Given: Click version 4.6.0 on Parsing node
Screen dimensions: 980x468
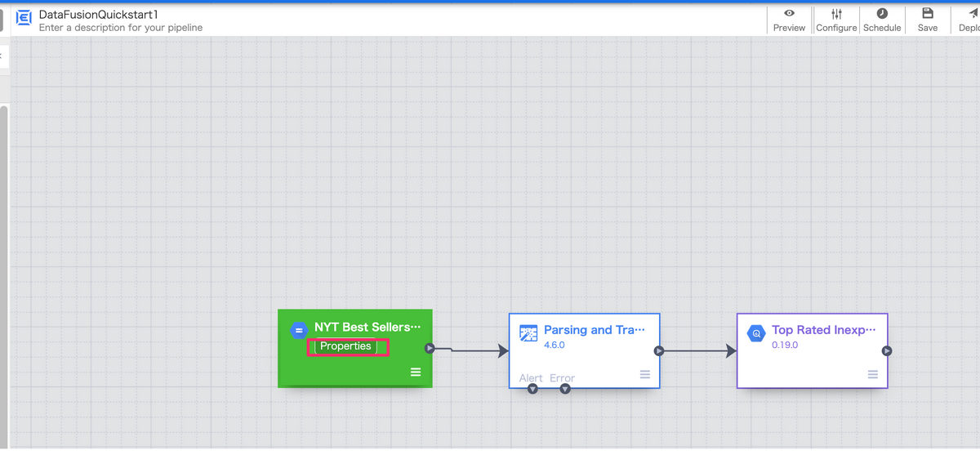Looking at the screenshot, I should tap(555, 345).
